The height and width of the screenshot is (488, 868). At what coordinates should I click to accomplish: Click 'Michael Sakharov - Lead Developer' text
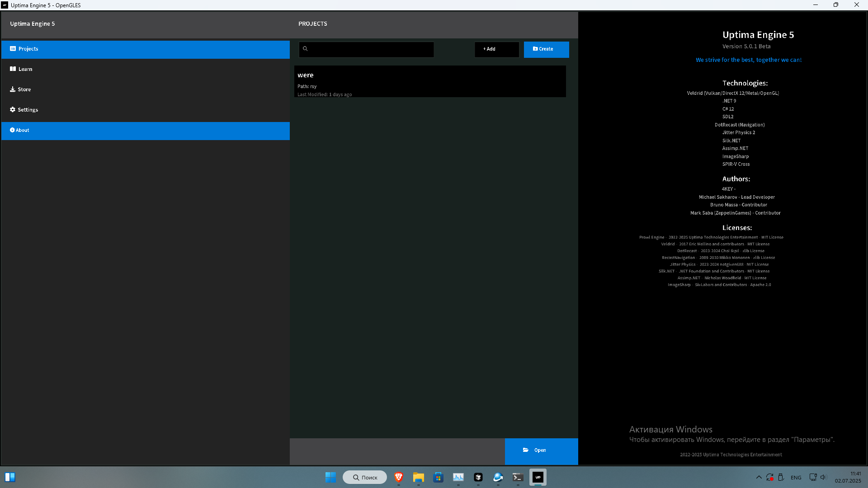point(737,197)
